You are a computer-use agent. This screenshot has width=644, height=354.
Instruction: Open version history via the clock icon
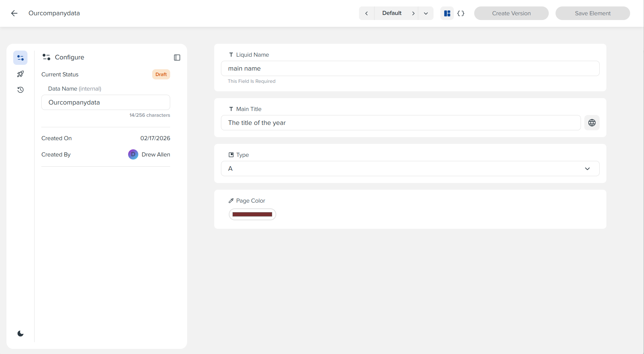pos(20,90)
